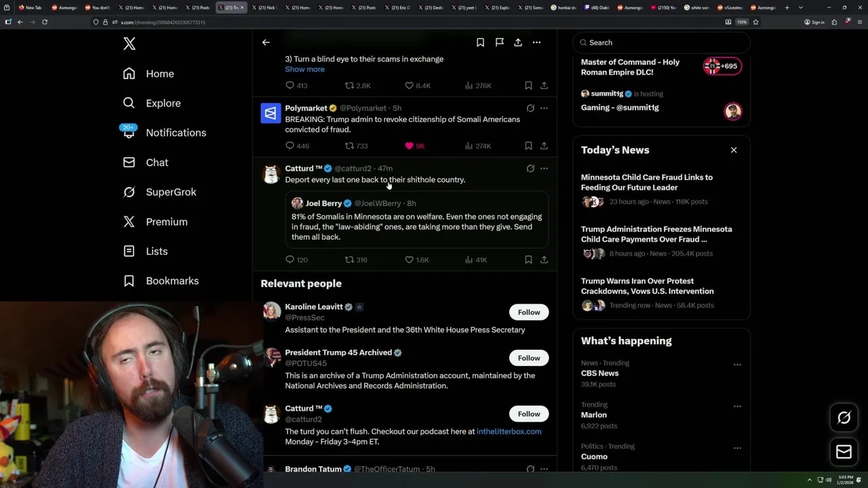Viewport: 868px width, 488px height.
Task: Open Notifications in the sidebar
Action: (x=165, y=133)
